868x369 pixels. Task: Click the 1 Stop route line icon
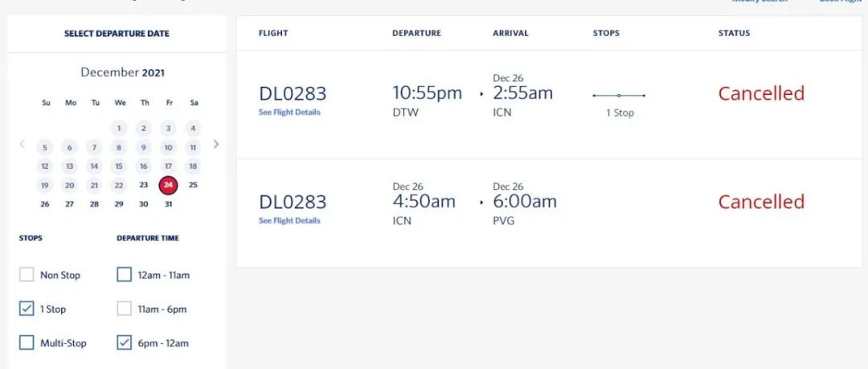(619, 96)
